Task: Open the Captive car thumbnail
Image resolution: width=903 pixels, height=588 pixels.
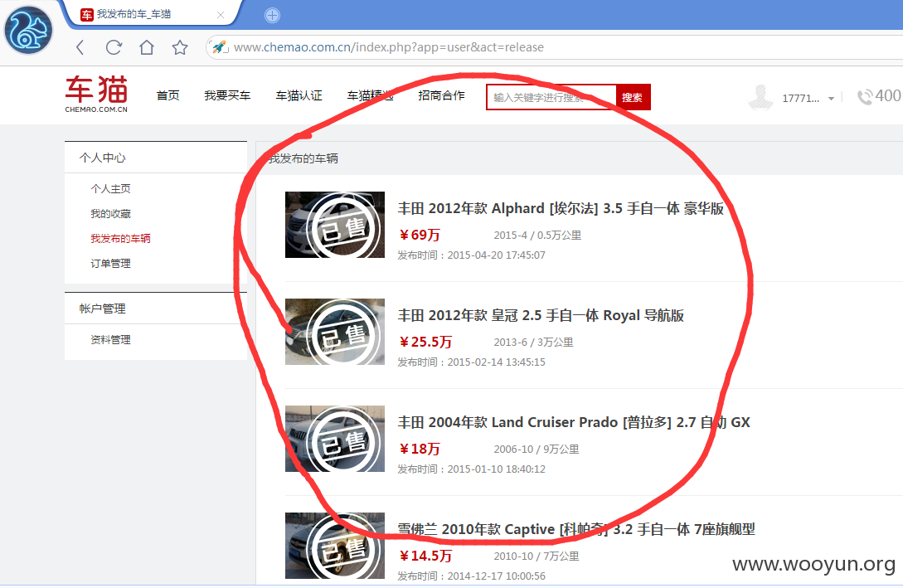Action: click(x=335, y=546)
